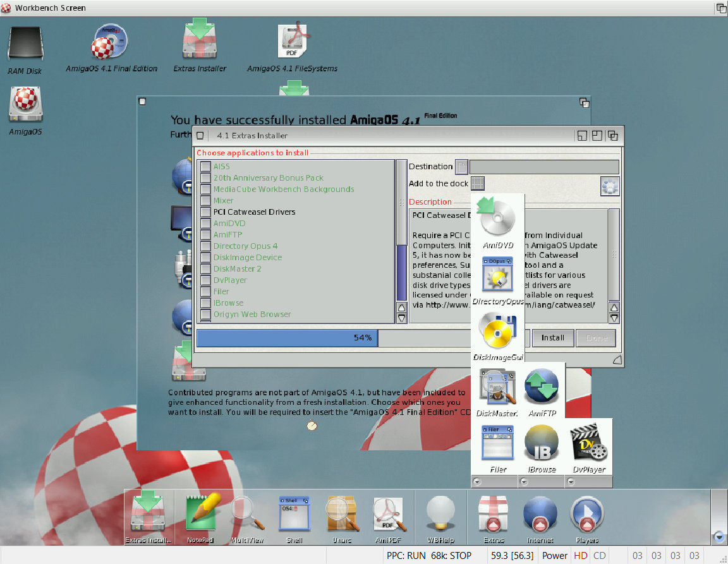Tick the AmiDVD checkbox in the list
This screenshot has height=564, width=728.
205,224
